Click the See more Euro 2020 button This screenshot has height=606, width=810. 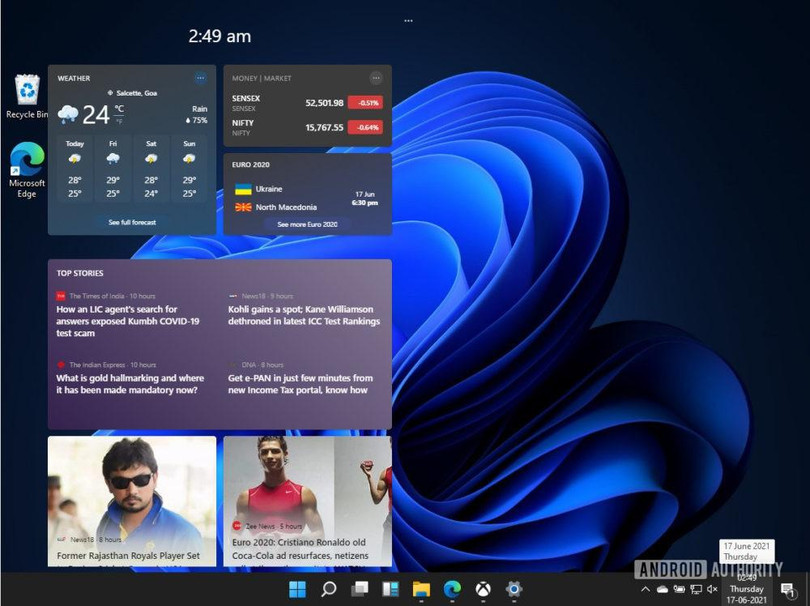[x=307, y=224]
